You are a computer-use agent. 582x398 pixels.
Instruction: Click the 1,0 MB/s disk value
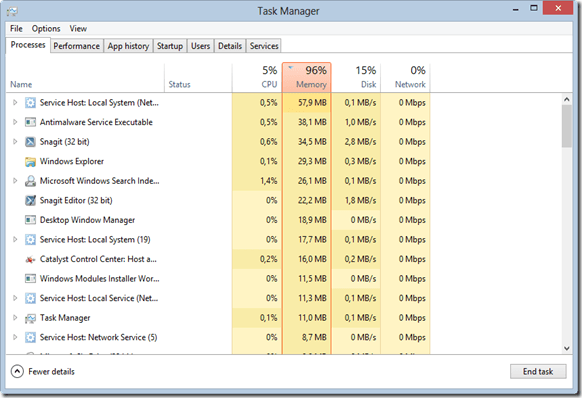360,122
